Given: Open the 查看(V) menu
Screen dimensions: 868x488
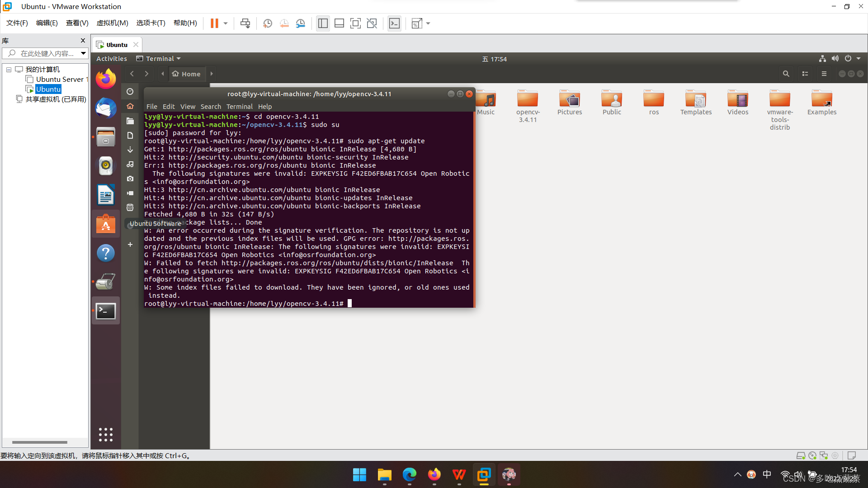Looking at the screenshot, I should (77, 23).
